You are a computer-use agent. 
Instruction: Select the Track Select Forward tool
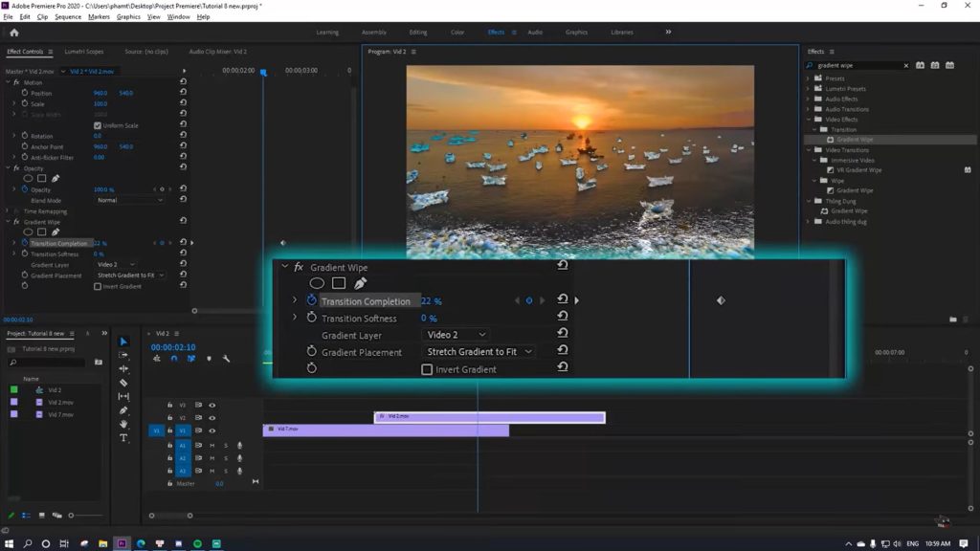click(x=123, y=354)
